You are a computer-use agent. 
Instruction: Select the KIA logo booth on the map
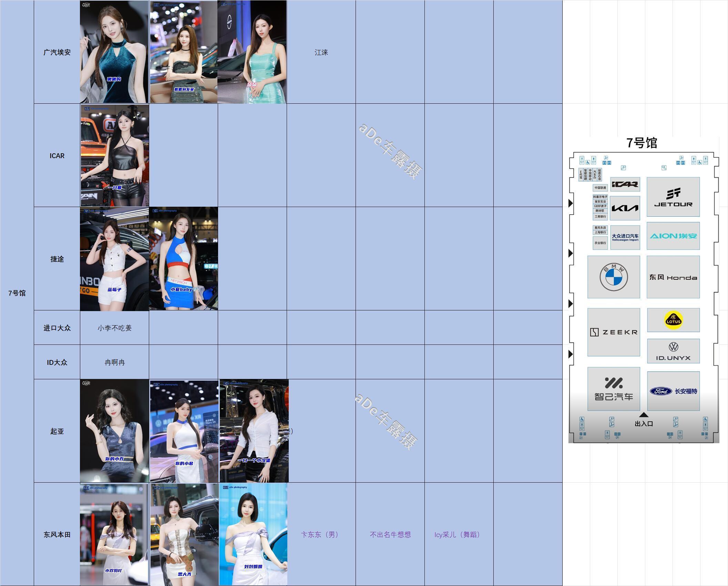[625, 208]
